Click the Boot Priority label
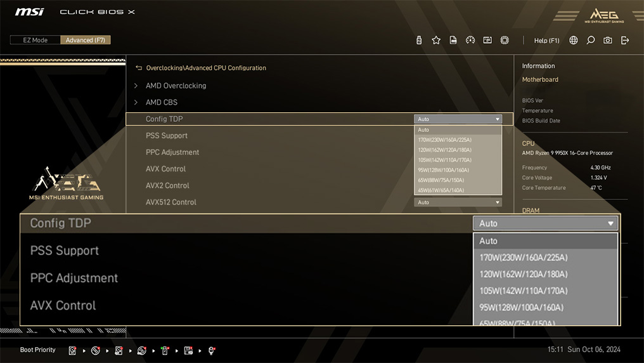Image resolution: width=644 pixels, height=363 pixels. (38, 350)
